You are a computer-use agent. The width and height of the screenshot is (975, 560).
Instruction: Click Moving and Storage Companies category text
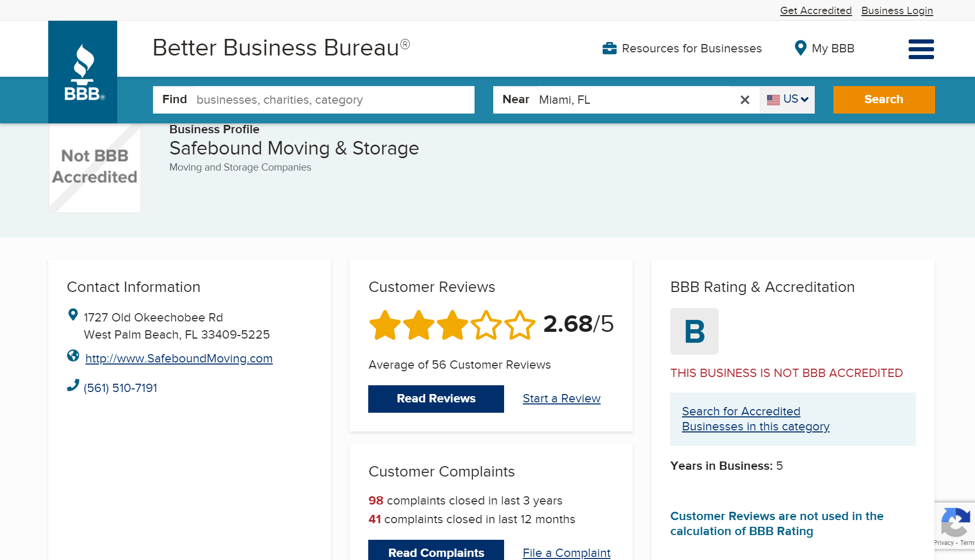(x=240, y=167)
